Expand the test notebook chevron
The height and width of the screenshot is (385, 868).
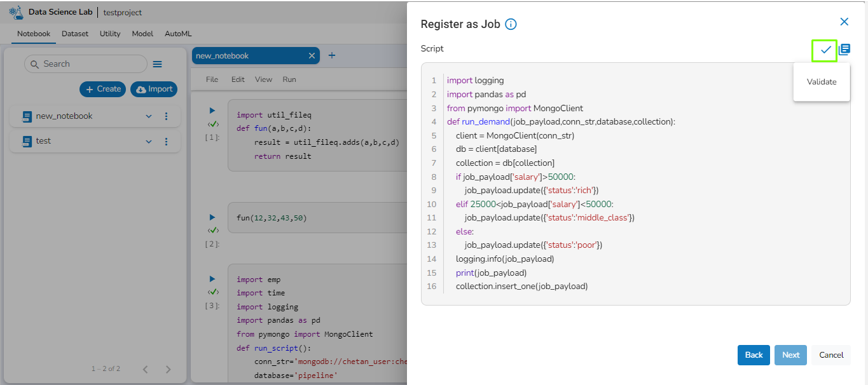click(x=149, y=141)
